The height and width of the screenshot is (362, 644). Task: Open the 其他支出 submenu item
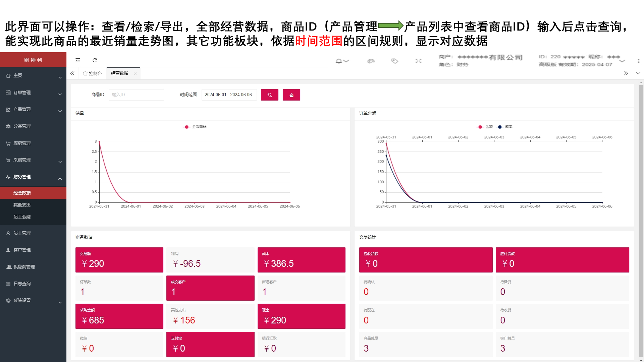coord(22,205)
